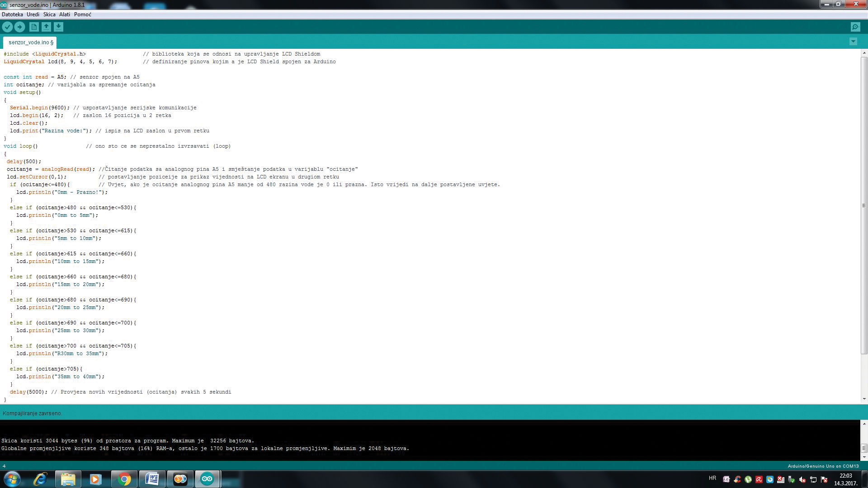Open Windows Explorer folder in taskbar
Viewport: 868px width, 488px height.
click(68, 479)
